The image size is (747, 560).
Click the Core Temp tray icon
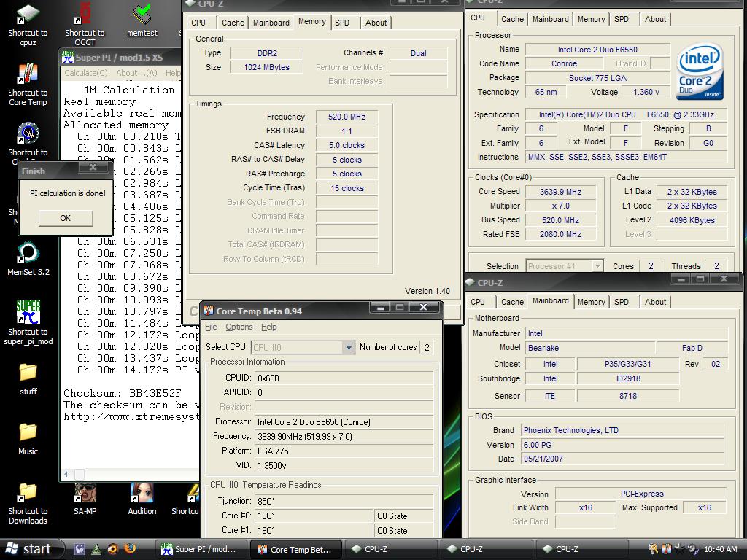point(667,549)
